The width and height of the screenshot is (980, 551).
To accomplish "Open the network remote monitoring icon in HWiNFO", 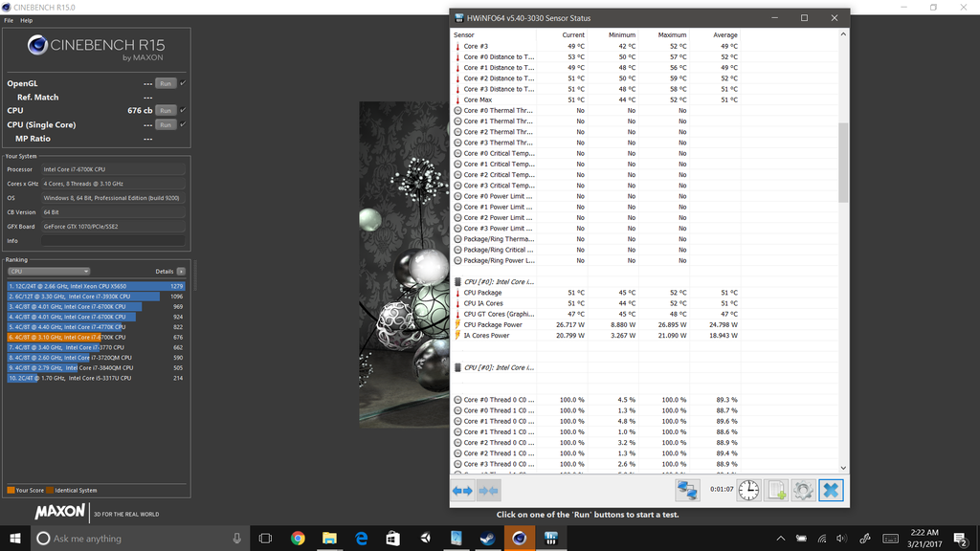I will click(x=687, y=491).
